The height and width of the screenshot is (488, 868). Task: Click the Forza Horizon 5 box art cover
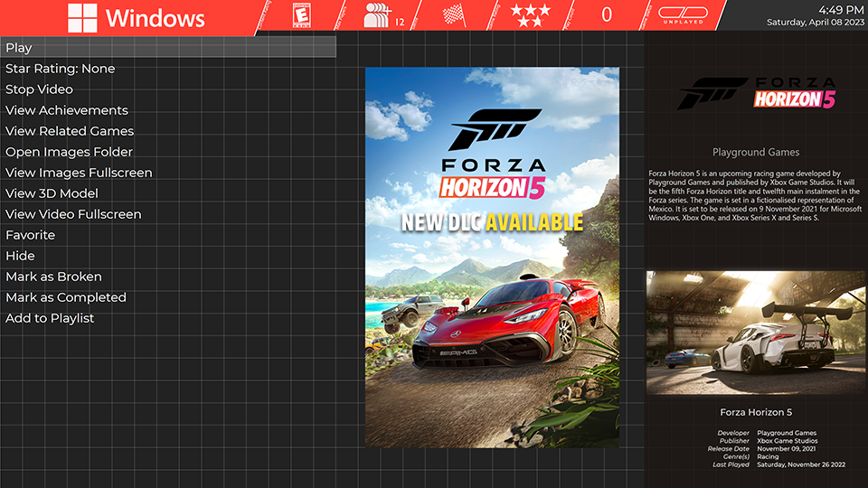coord(492,258)
